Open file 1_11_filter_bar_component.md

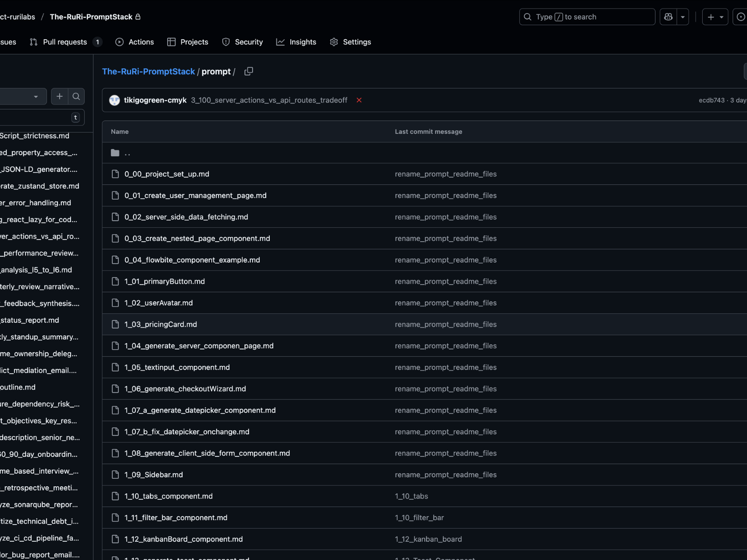pos(176,518)
